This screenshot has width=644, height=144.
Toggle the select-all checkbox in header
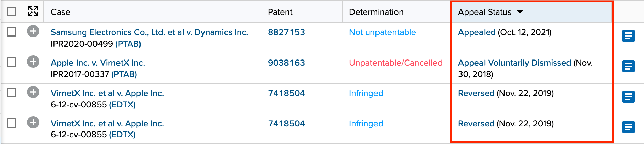pyautogui.click(x=12, y=11)
